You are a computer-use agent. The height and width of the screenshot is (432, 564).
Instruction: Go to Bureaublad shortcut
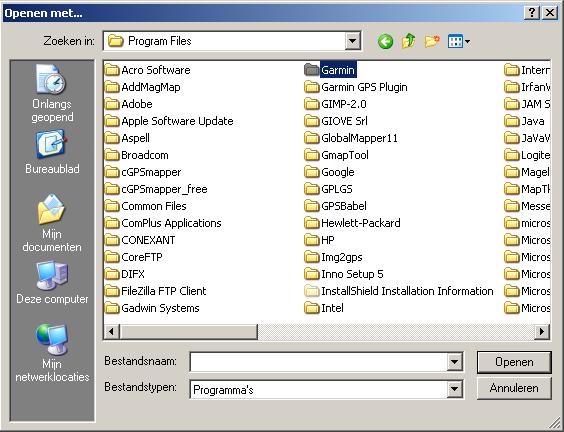click(x=52, y=153)
